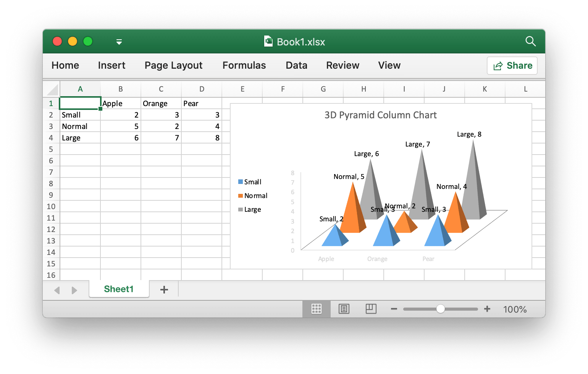Click the Large legend entry in the chart

pos(250,209)
